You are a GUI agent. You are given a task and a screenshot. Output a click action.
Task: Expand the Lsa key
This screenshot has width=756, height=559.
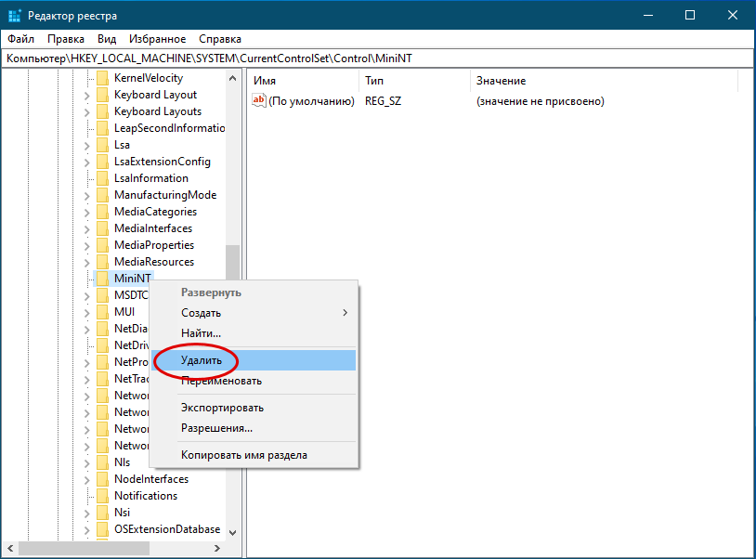click(86, 146)
